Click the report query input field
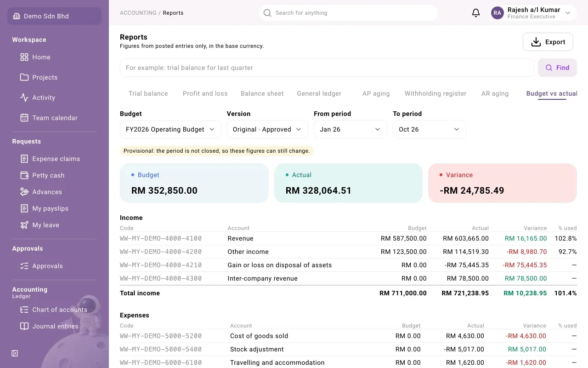The width and height of the screenshot is (588, 368). [x=327, y=68]
